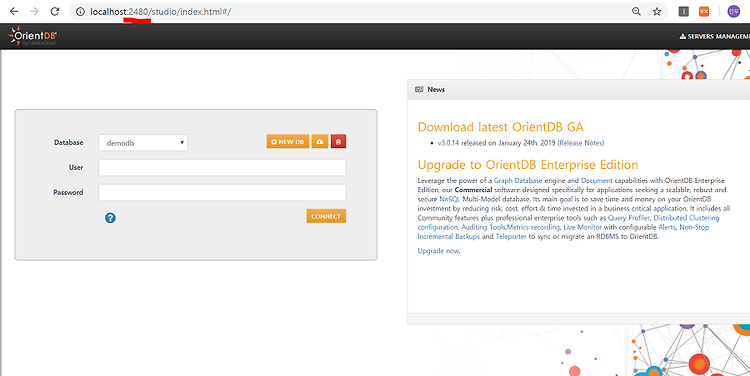Follow the Alerts link

pyautogui.click(x=667, y=227)
